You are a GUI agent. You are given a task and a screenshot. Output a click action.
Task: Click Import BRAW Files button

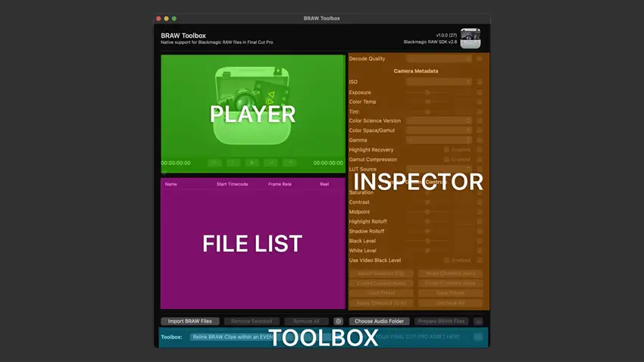pyautogui.click(x=189, y=321)
